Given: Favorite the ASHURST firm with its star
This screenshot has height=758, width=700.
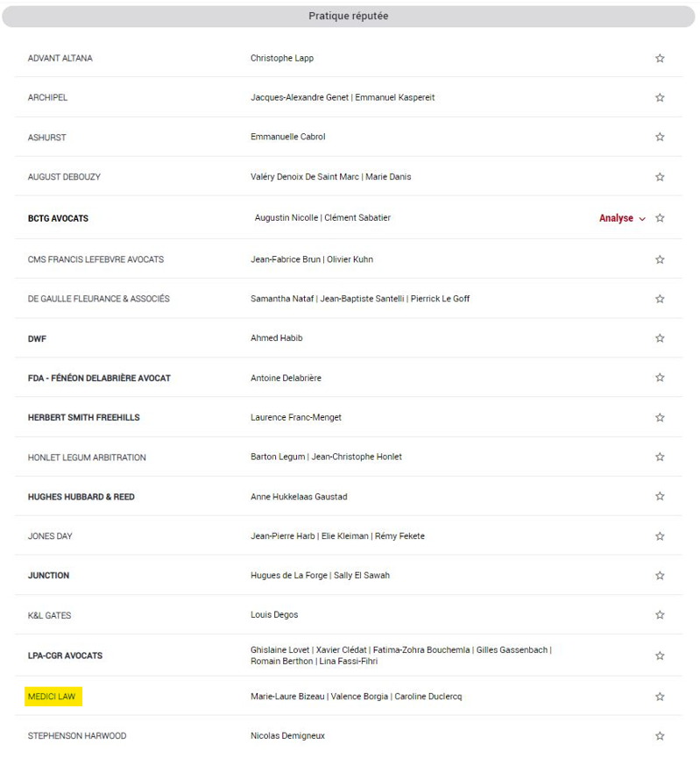Looking at the screenshot, I should pyautogui.click(x=660, y=138).
